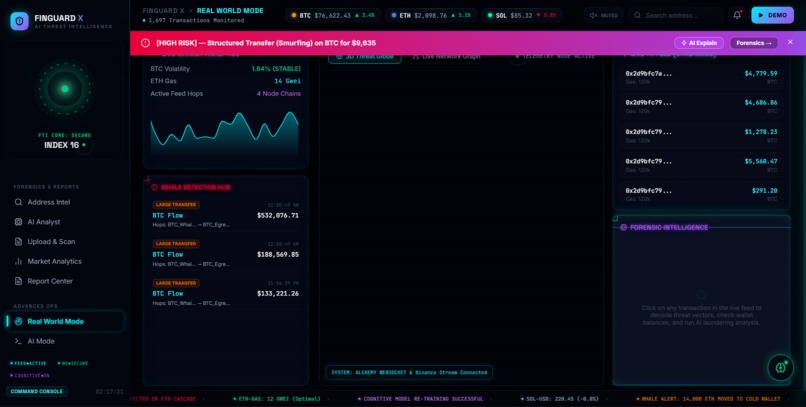Click the Real World Mode globe icon
The height and width of the screenshot is (407, 806).
tap(19, 322)
